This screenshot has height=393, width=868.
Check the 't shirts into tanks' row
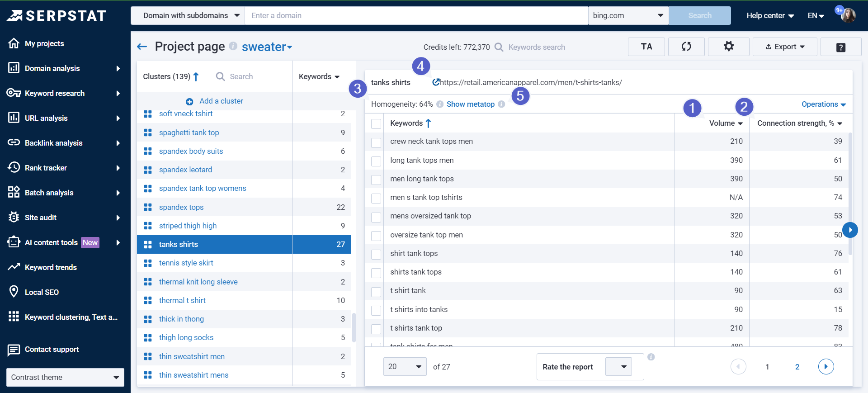tap(376, 310)
